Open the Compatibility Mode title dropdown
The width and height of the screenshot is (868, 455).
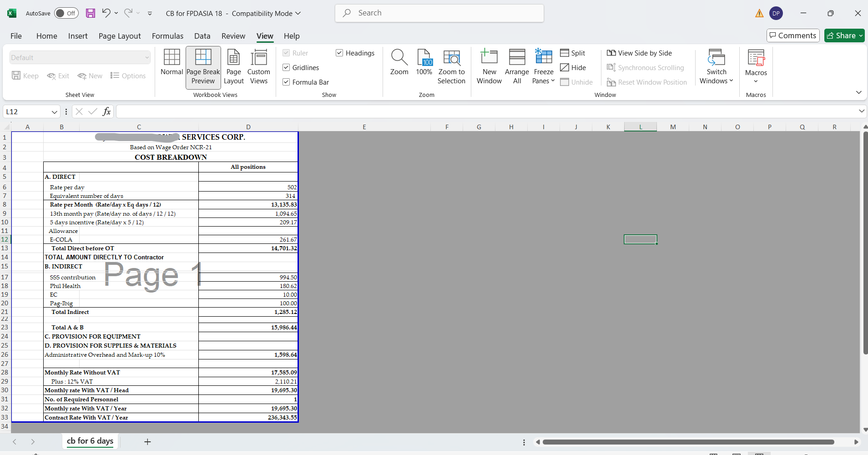coord(298,13)
